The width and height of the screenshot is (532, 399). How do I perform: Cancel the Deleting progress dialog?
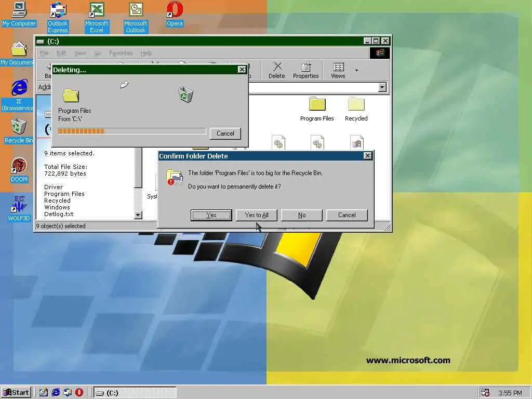pos(225,134)
